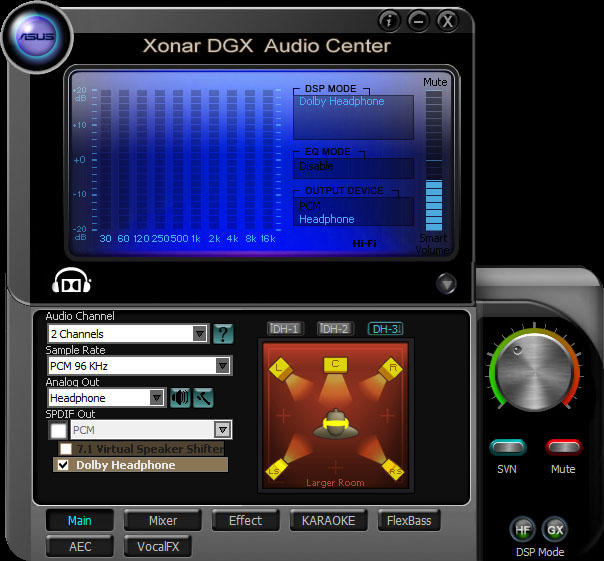604x561 pixels.
Task: Select the DH-1 room preset
Action: [285, 329]
